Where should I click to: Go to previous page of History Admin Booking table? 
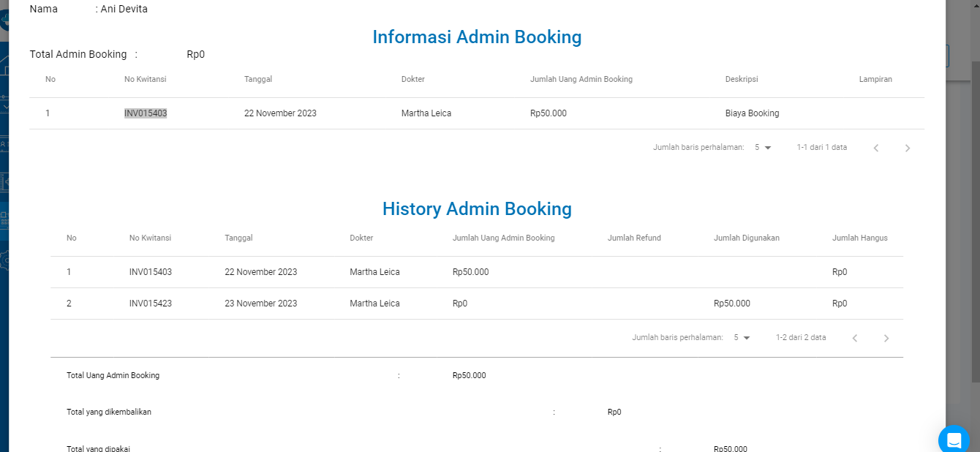(x=854, y=338)
